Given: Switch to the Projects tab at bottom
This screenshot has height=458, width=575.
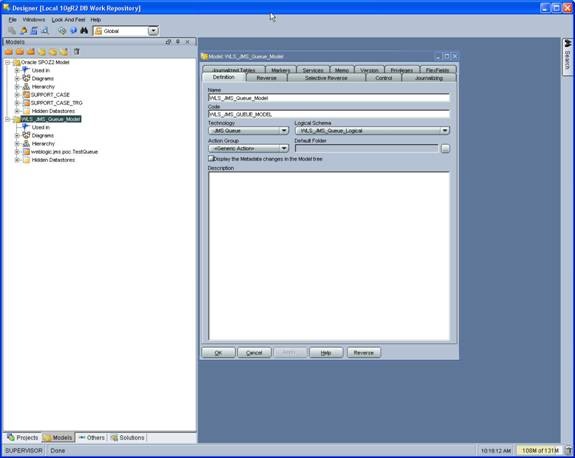Looking at the screenshot, I should point(23,437).
